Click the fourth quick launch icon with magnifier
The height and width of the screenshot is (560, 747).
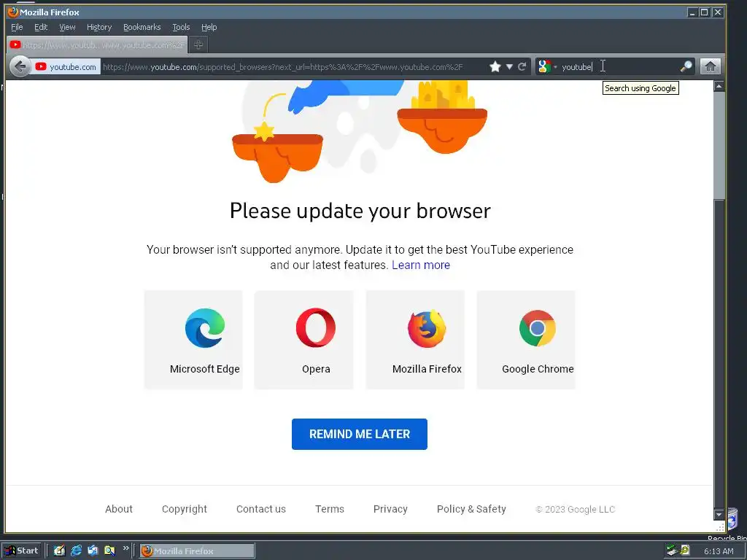[109, 551]
